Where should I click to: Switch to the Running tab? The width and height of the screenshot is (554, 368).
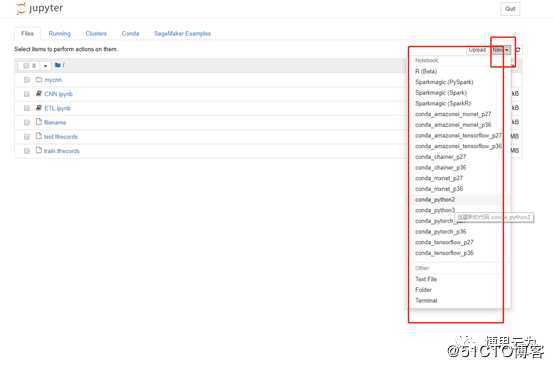click(x=59, y=34)
